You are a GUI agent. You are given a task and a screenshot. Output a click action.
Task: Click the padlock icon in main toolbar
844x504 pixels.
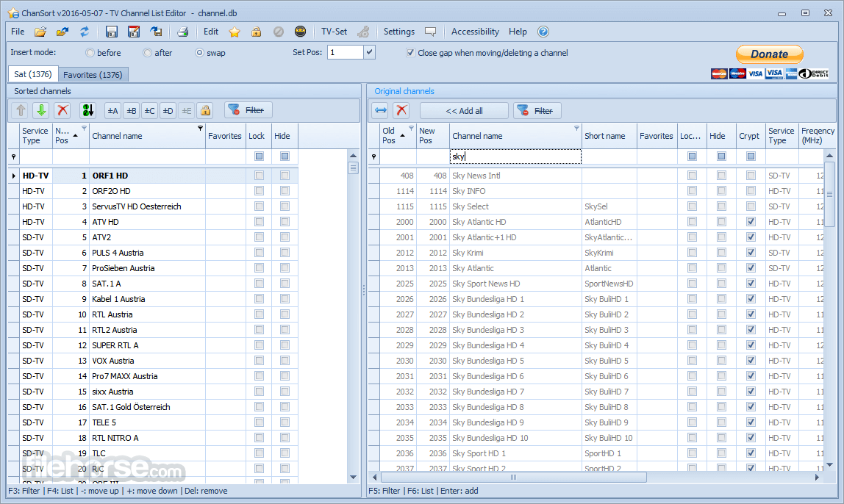[x=256, y=32]
